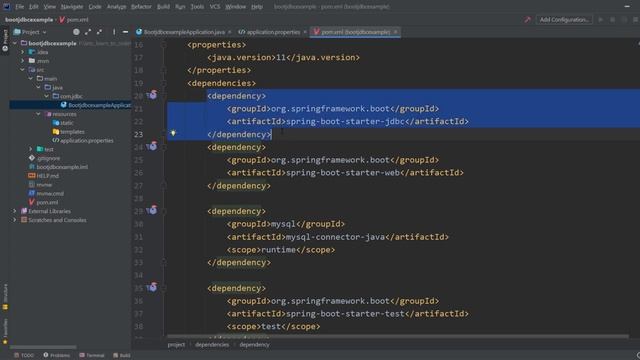Click the Project panel horizontal scrollbar
Screen dimensions: 640x360
point(43,347)
